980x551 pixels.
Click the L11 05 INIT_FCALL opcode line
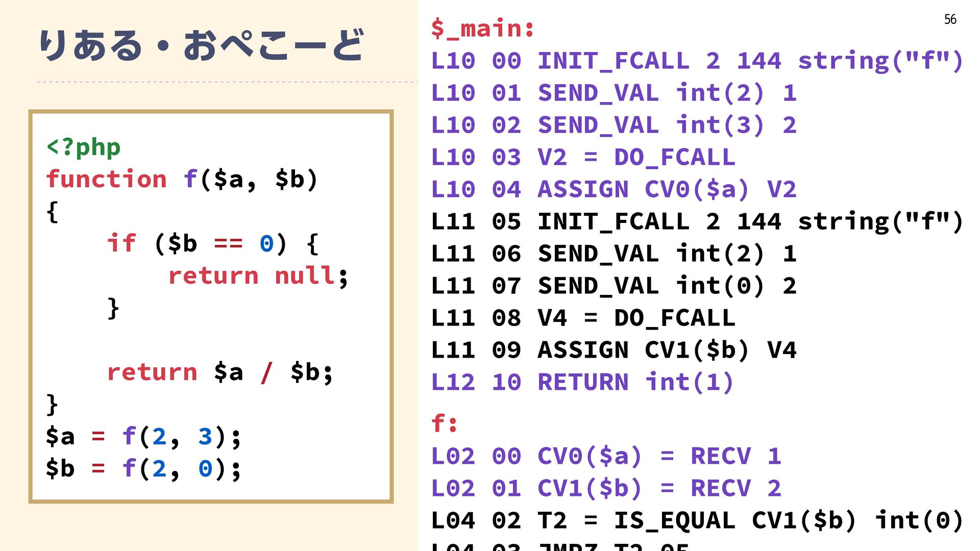click(x=696, y=222)
